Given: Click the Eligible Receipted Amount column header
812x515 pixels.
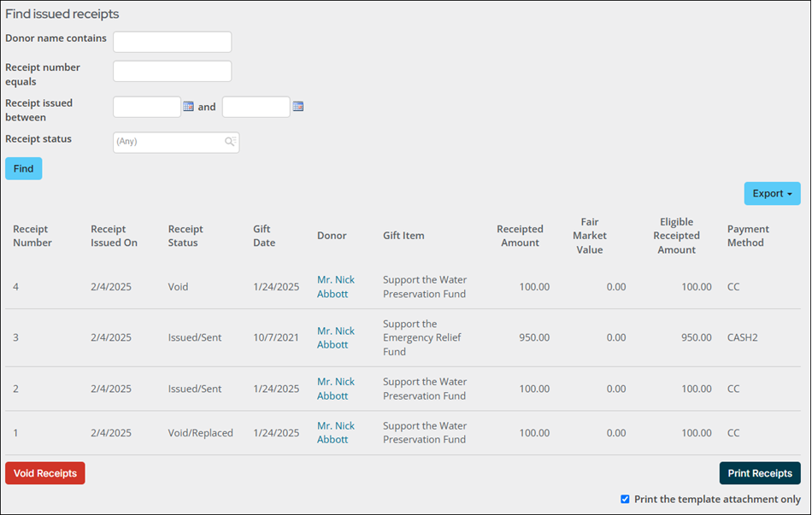Looking at the screenshot, I should pyautogui.click(x=676, y=236).
